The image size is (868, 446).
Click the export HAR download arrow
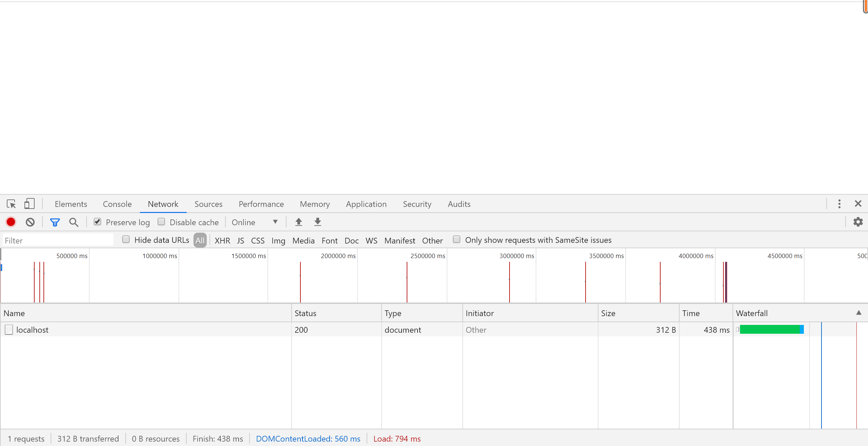[317, 222]
